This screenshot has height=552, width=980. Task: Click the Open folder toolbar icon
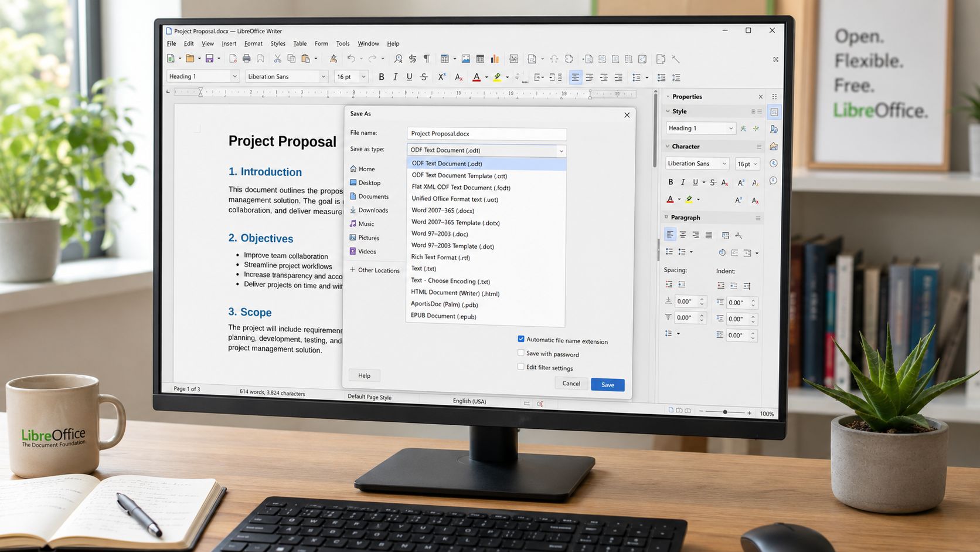[190, 59]
